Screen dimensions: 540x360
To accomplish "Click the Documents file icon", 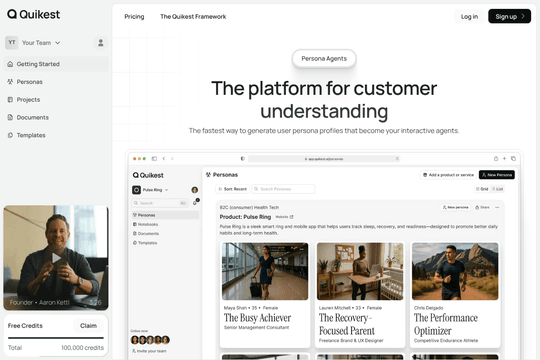I will point(10,117).
